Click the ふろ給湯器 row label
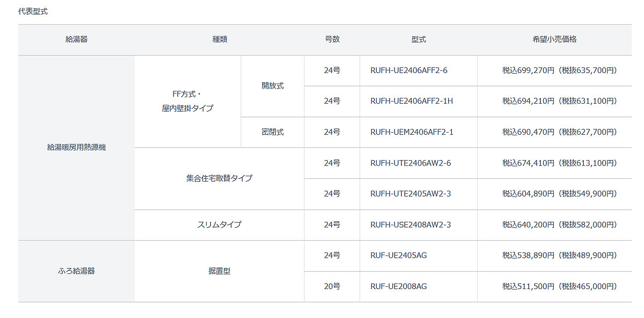Viewport: 644px width, 318px height. click(x=76, y=271)
